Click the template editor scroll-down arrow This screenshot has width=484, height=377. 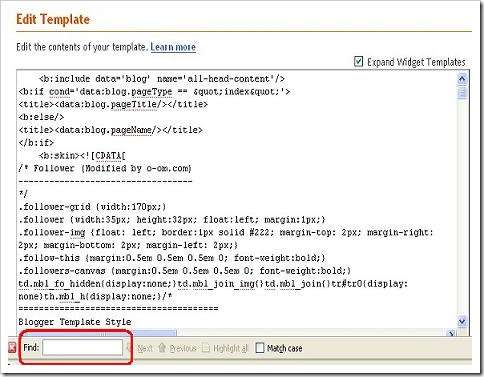(x=462, y=322)
